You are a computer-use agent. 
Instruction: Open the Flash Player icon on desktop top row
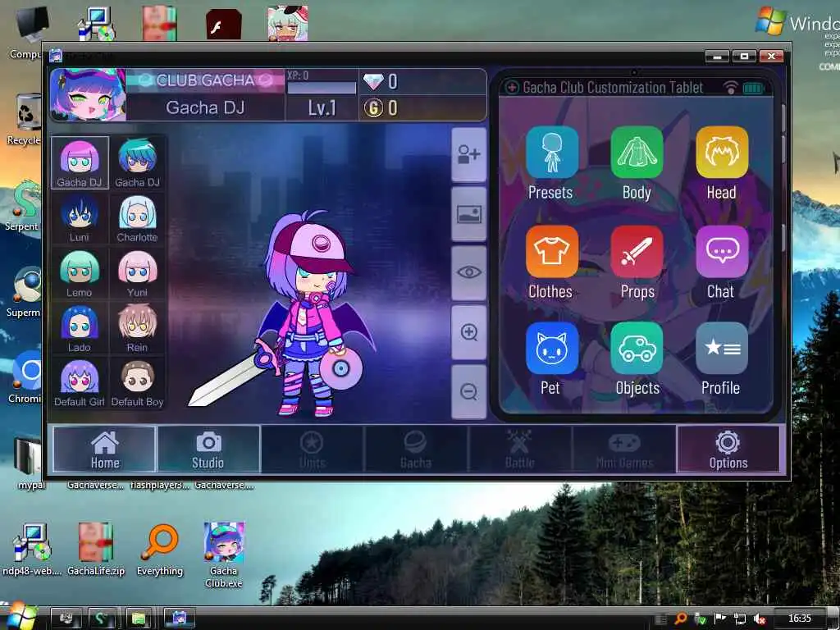click(x=223, y=24)
